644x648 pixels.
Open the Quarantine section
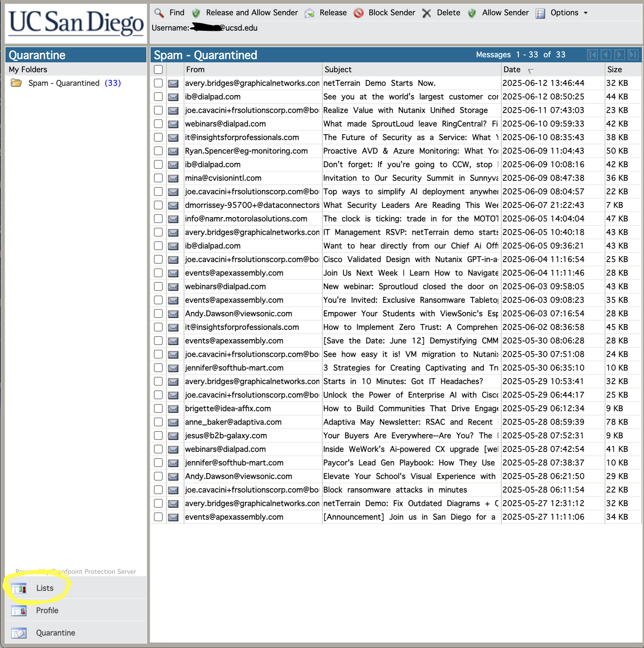coord(76,633)
